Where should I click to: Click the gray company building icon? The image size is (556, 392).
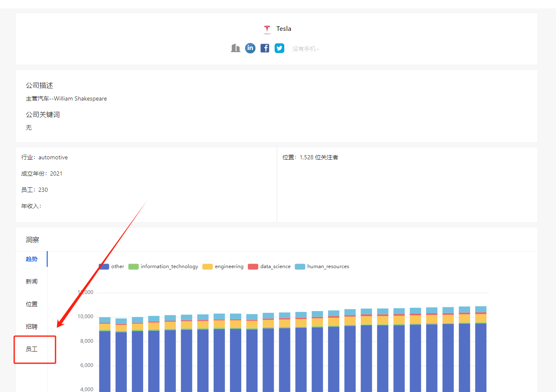[235, 48]
